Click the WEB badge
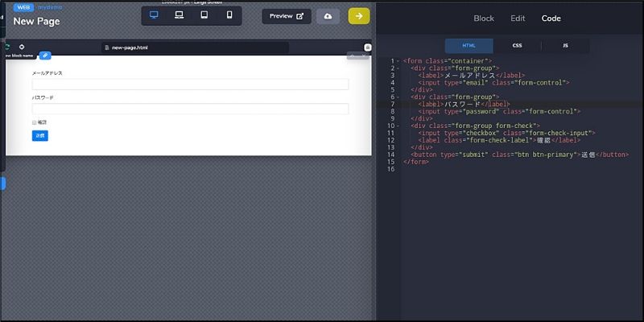 (23, 7)
